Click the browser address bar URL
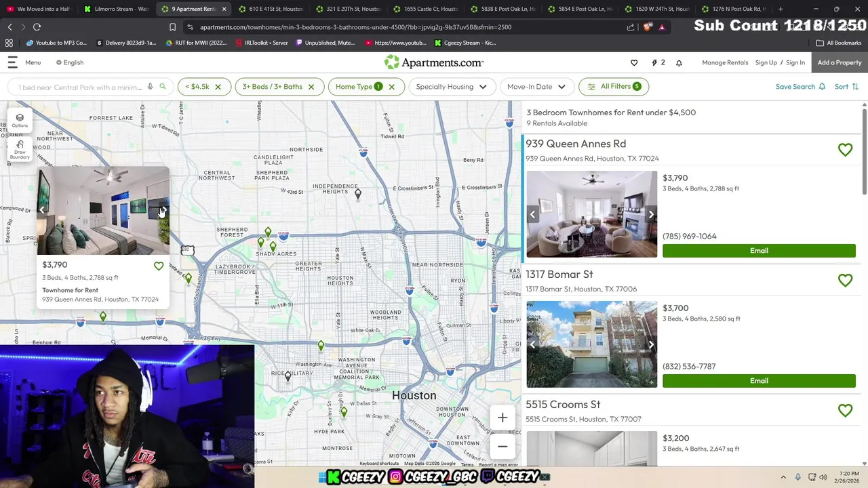The image size is (868, 488). point(355,27)
